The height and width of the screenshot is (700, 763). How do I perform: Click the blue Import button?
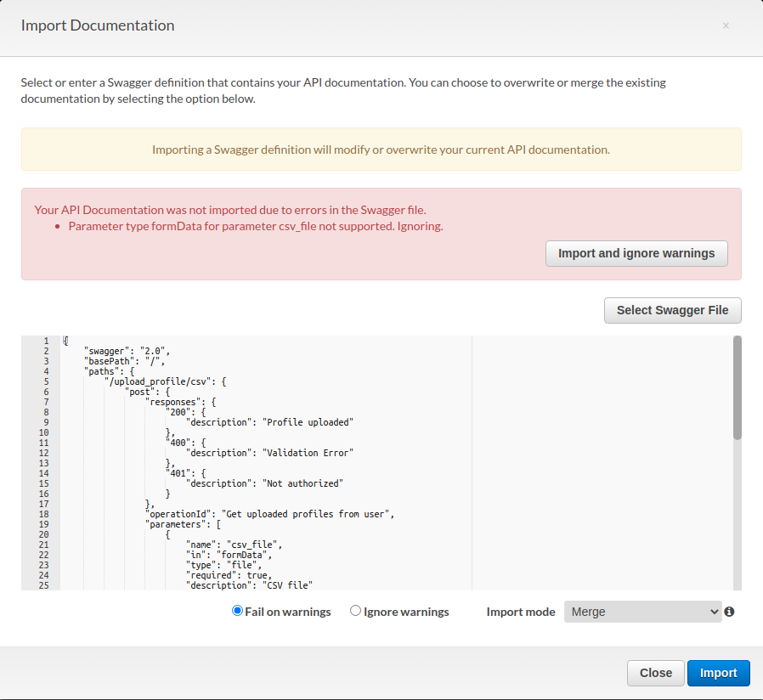(718, 673)
